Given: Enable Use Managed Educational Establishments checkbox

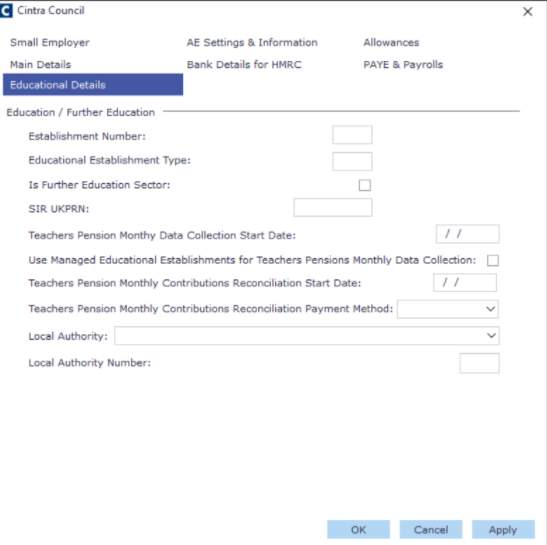Looking at the screenshot, I should (493, 260).
